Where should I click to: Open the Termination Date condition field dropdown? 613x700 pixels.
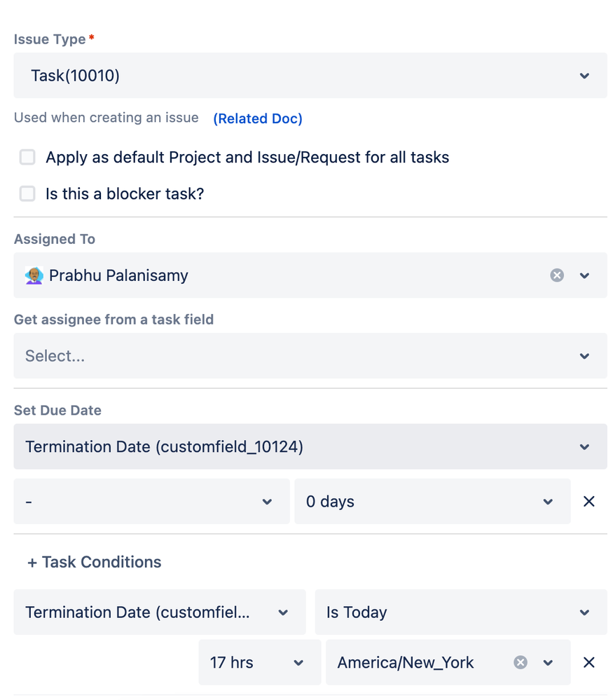tap(284, 612)
